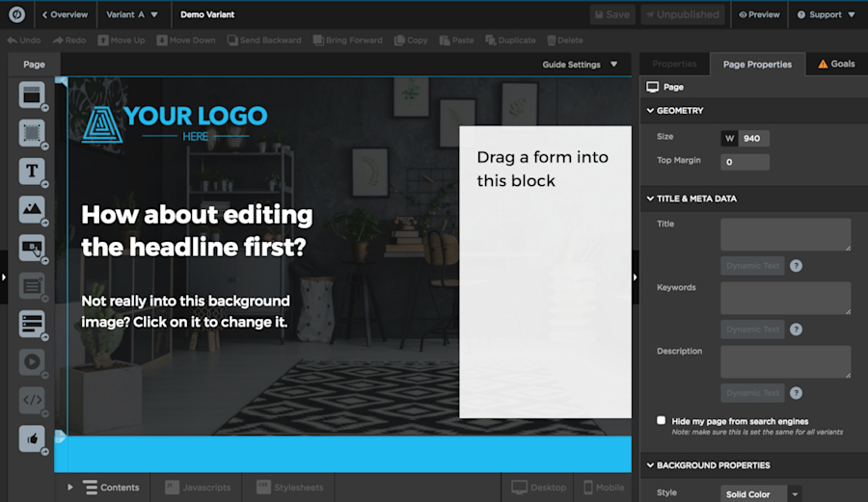Collapse the right properties panel arrow
Image resolution: width=868 pixels, height=502 pixels.
click(635, 277)
